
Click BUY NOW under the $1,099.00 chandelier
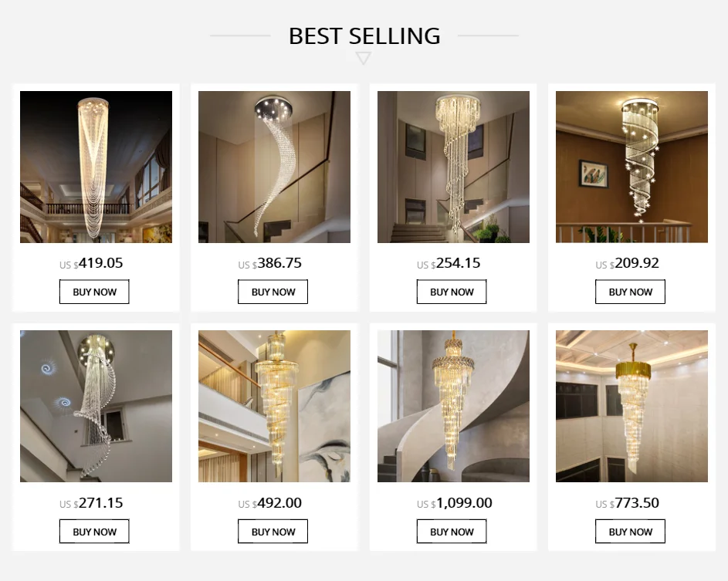tap(452, 532)
